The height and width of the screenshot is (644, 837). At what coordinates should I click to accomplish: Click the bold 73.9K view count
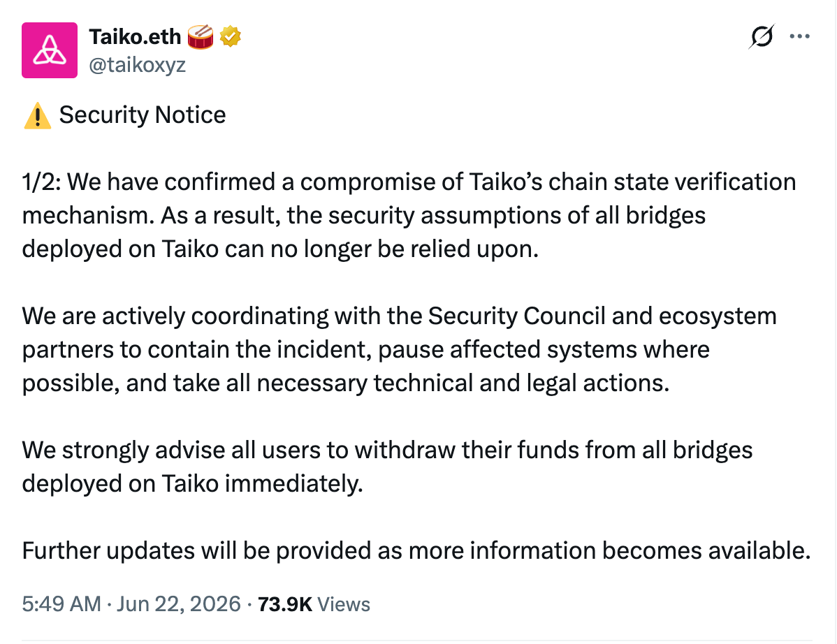click(285, 604)
